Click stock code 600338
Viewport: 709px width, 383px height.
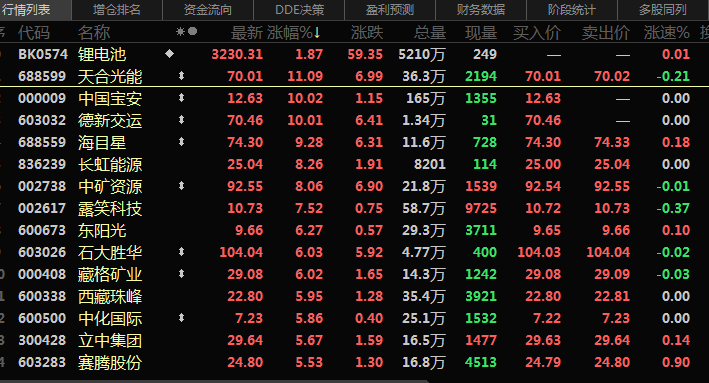click(42, 296)
